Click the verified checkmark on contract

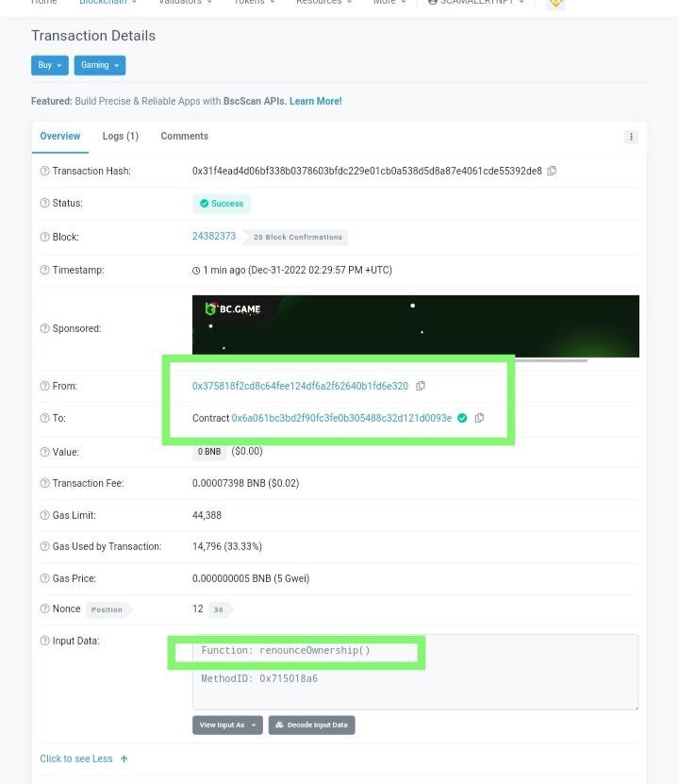tap(463, 418)
